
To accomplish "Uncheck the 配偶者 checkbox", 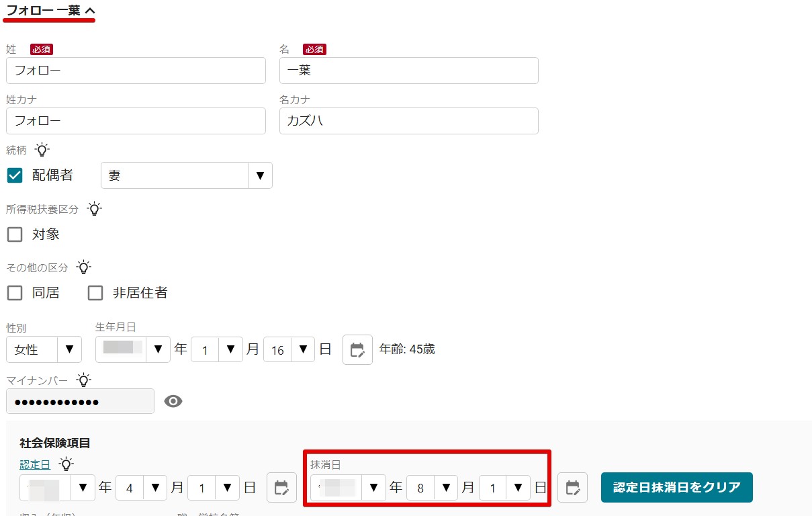I will 15,175.
